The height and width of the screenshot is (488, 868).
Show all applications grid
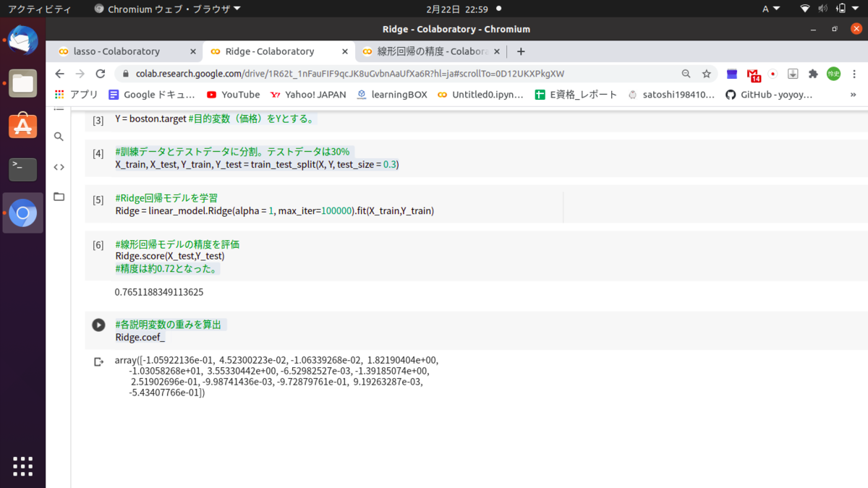pyautogui.click(x=23, y=466)
